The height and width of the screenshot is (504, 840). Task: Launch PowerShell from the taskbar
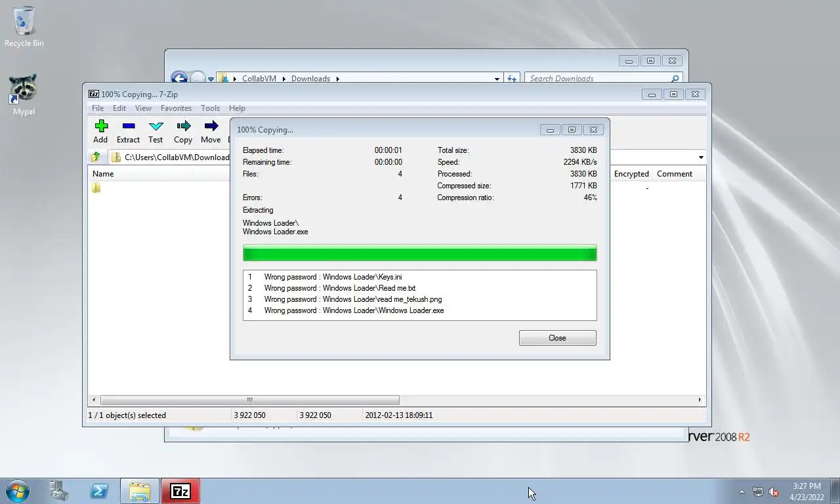[x=99, y=491]
